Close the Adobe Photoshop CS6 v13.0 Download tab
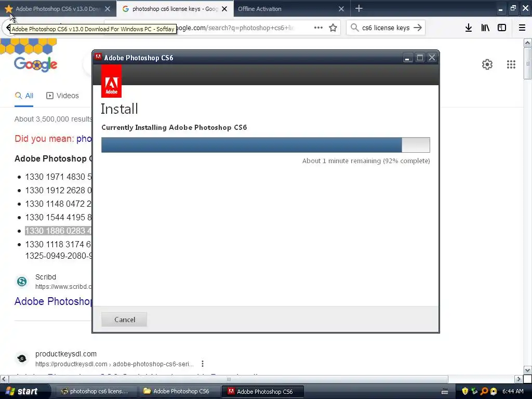 pos(107,9)
